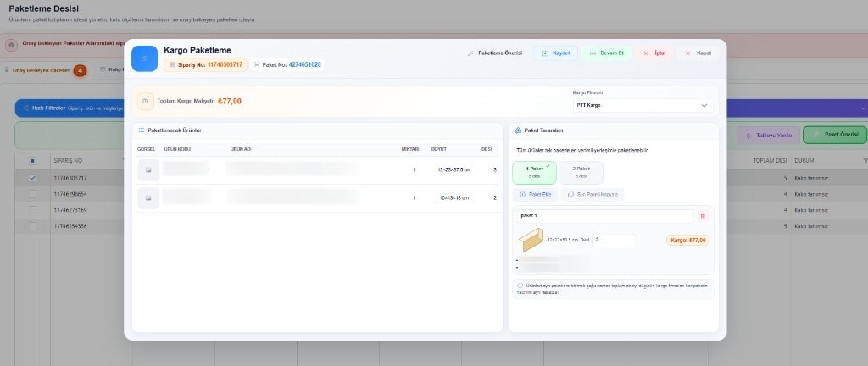Click the cardboard box illustration of paket 1

tap(531, 241)
